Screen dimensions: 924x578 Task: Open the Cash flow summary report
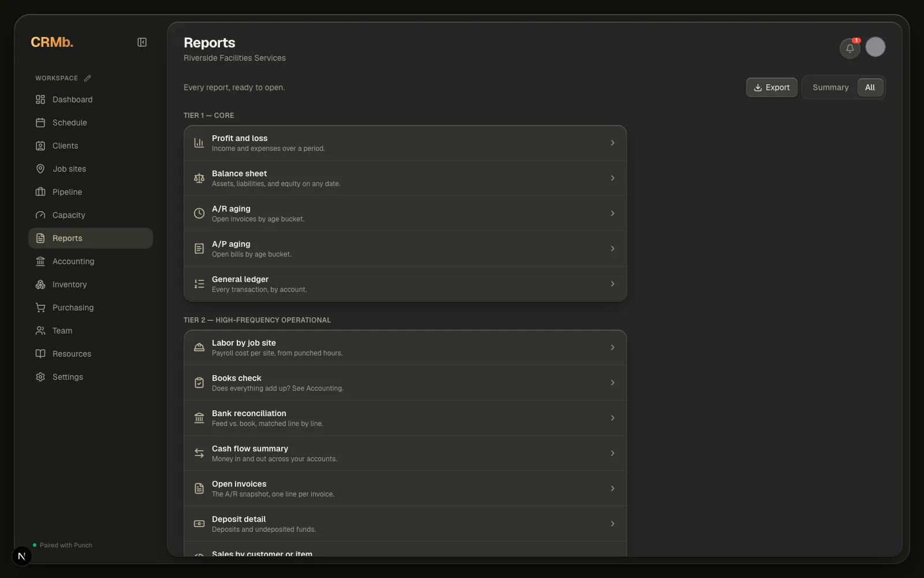405,453
